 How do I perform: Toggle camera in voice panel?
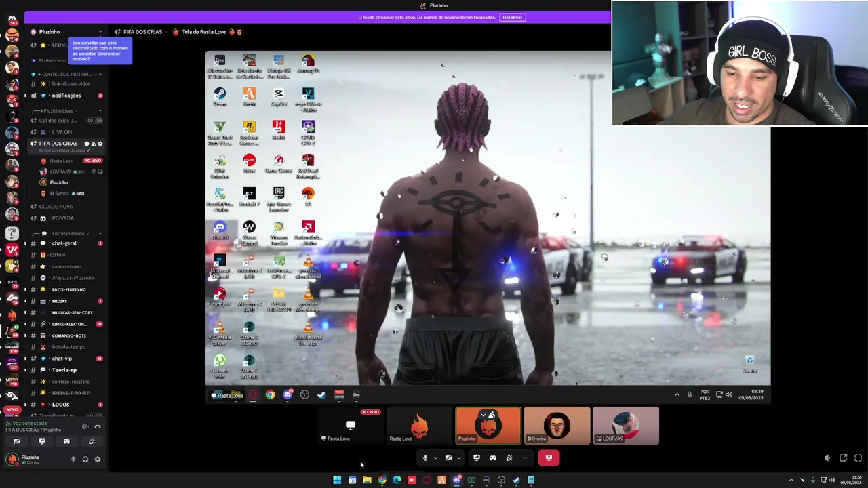click(x=17, y=441)
